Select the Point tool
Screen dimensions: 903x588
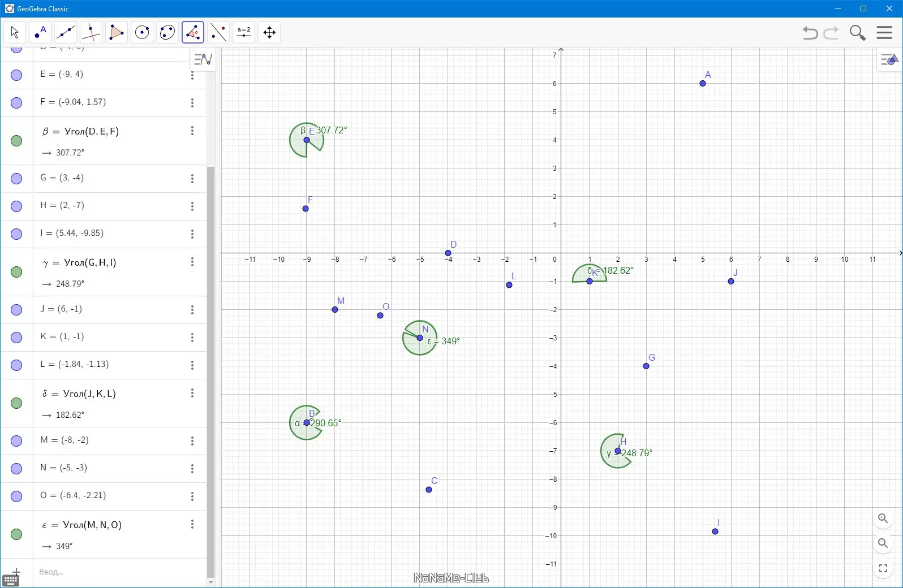pos(40,32)
